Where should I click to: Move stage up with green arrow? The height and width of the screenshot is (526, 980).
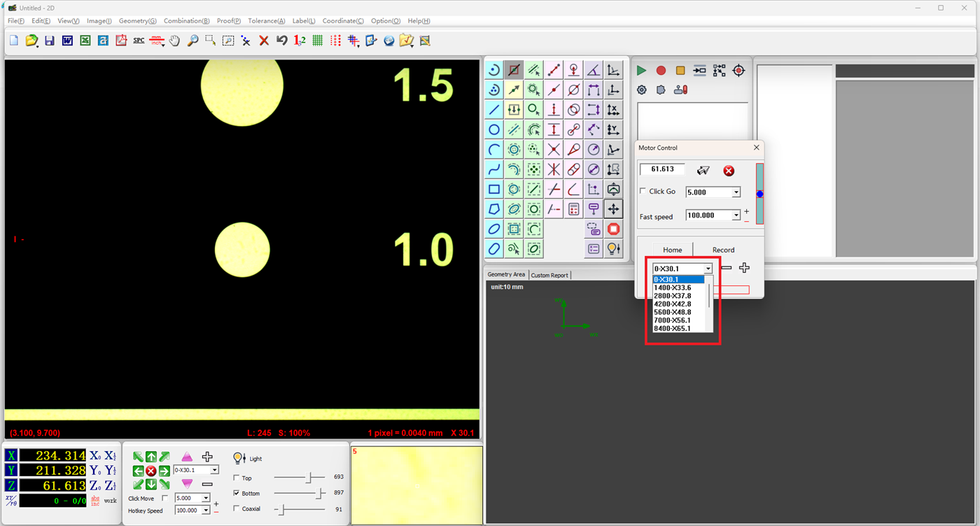(x=151, y=457)
